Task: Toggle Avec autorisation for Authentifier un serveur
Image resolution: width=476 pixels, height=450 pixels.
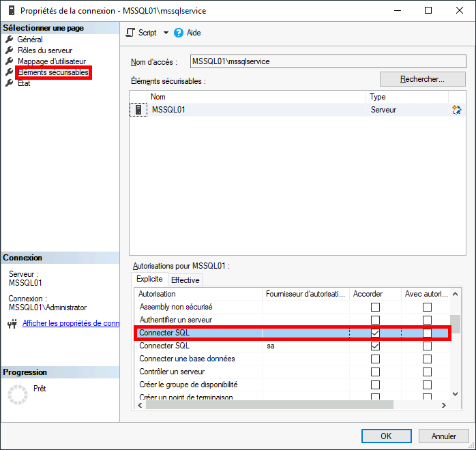Action: pyautogui.click(x=427, y=320)
